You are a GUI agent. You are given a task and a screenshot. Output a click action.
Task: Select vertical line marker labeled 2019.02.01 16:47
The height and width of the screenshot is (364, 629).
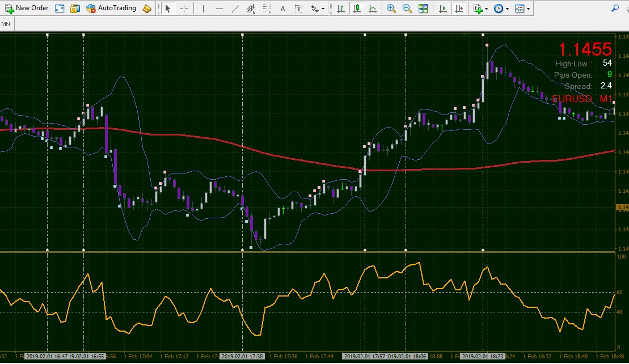(x=47, y=356)
